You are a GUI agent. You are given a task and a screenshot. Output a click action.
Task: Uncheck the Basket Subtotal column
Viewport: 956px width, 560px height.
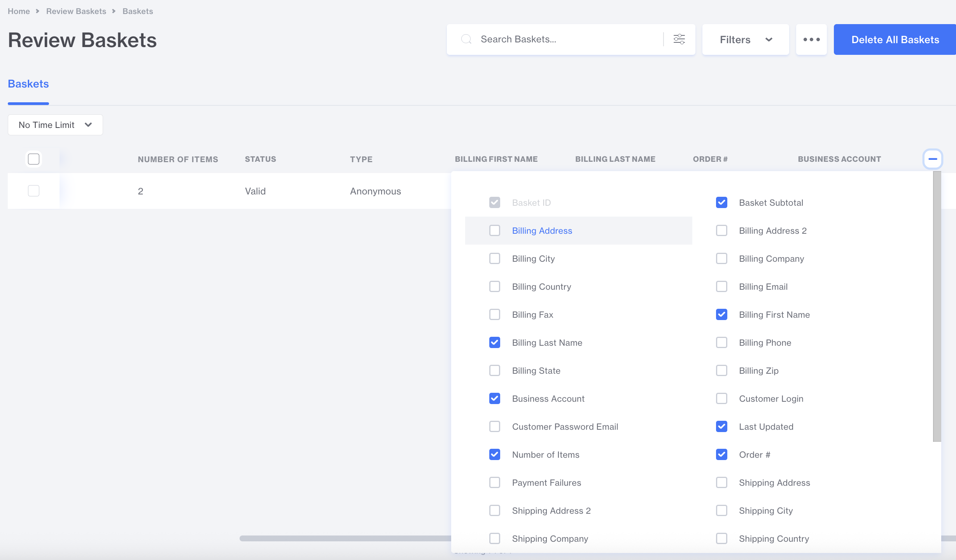722,203
